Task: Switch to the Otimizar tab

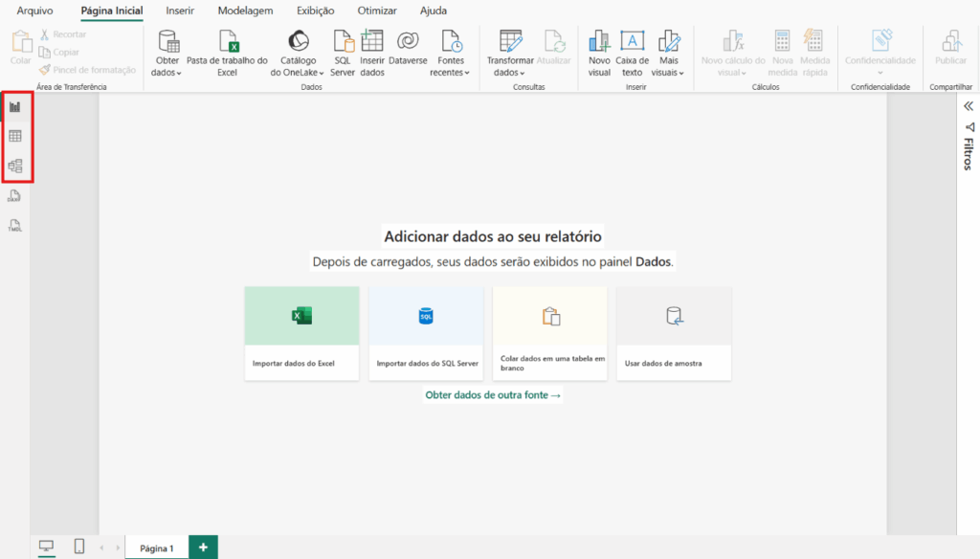Action: tap(377, 11)
